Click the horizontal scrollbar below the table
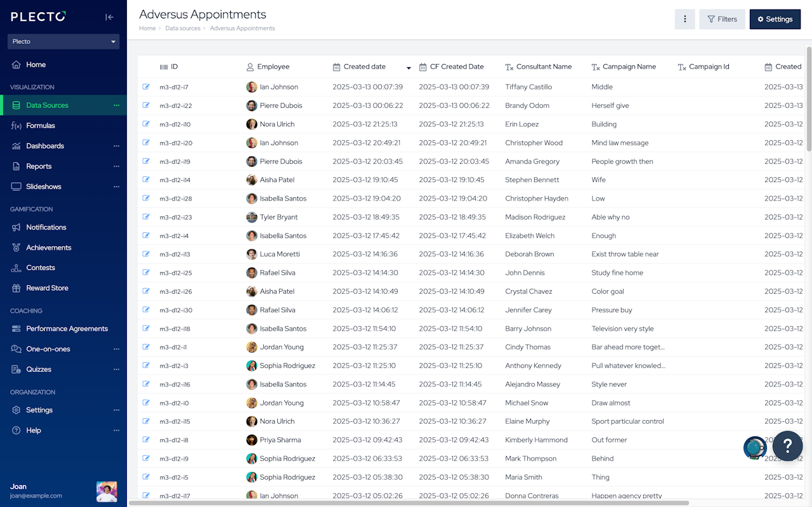812x507 pixels. [x=409, y=503]
